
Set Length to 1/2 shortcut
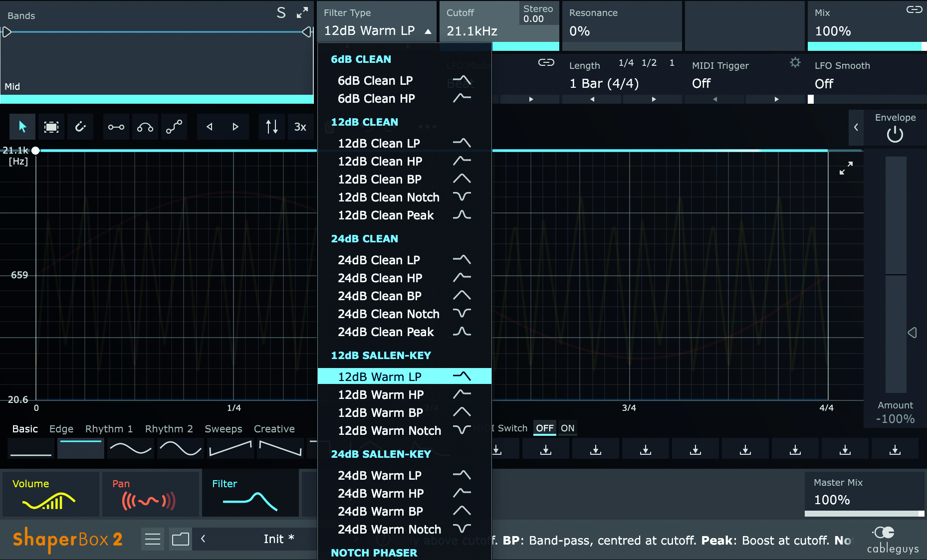649,63
